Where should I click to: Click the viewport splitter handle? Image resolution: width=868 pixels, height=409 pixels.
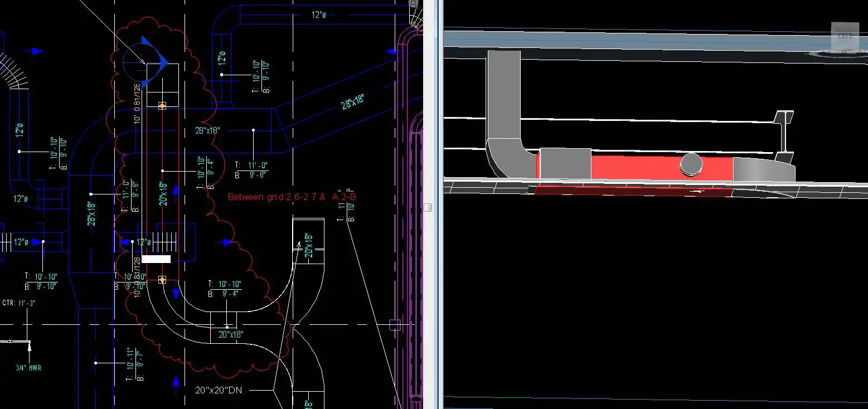428,207
